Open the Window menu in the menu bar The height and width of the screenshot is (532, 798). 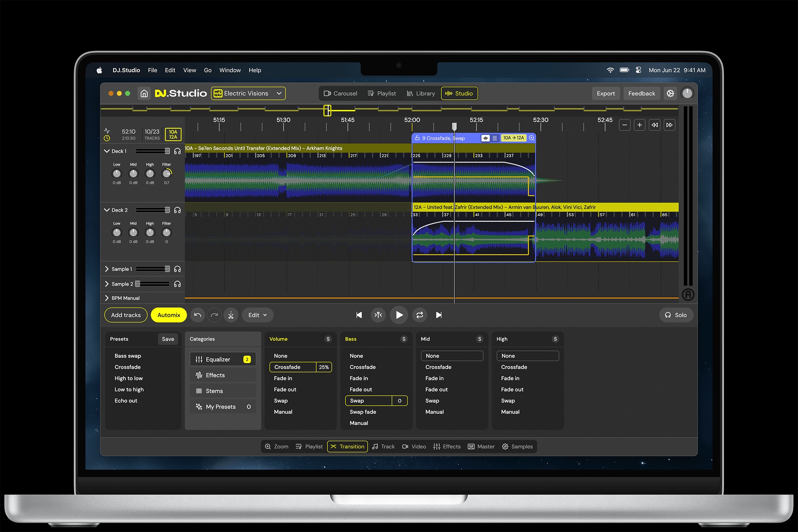(x=230, y=70)
